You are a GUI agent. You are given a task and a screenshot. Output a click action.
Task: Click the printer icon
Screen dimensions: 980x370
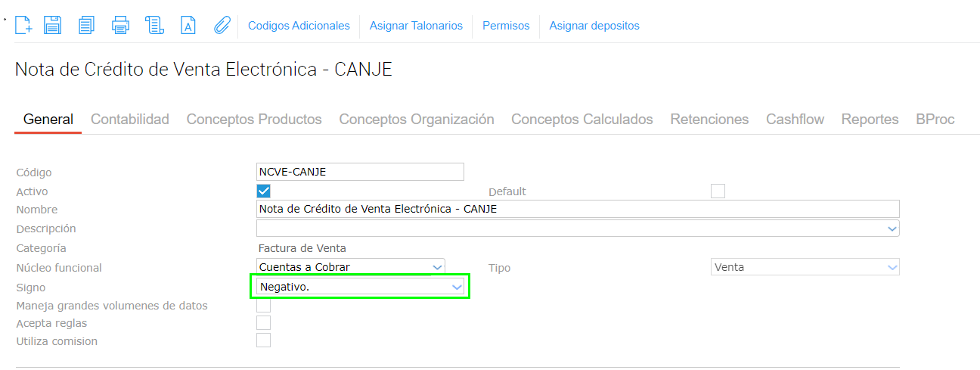point(120,25)
